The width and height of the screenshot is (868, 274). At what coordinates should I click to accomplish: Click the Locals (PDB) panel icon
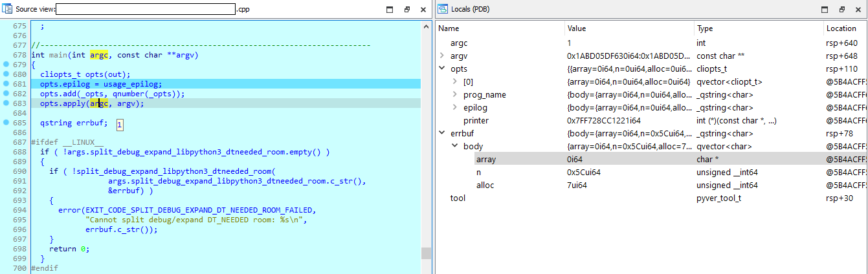click(443, 10)
